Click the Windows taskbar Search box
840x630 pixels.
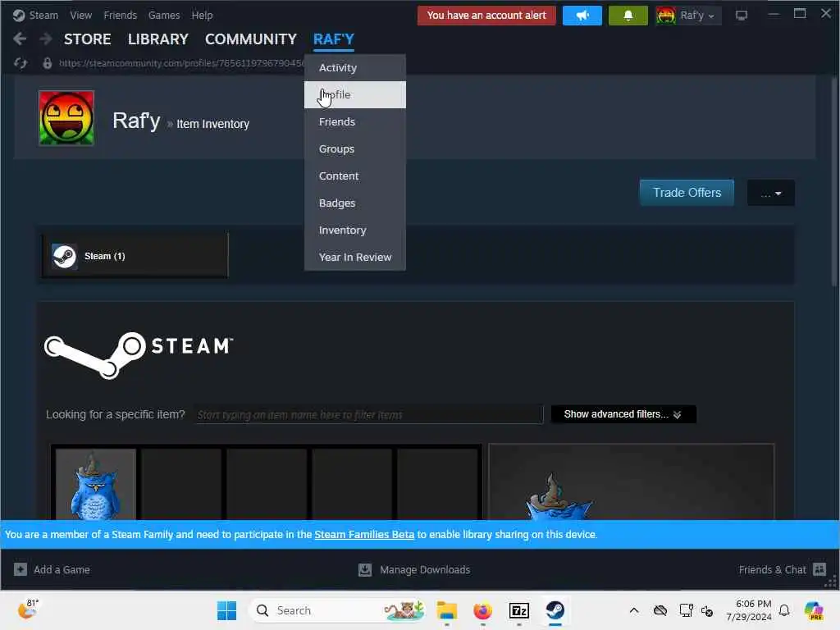337,610
